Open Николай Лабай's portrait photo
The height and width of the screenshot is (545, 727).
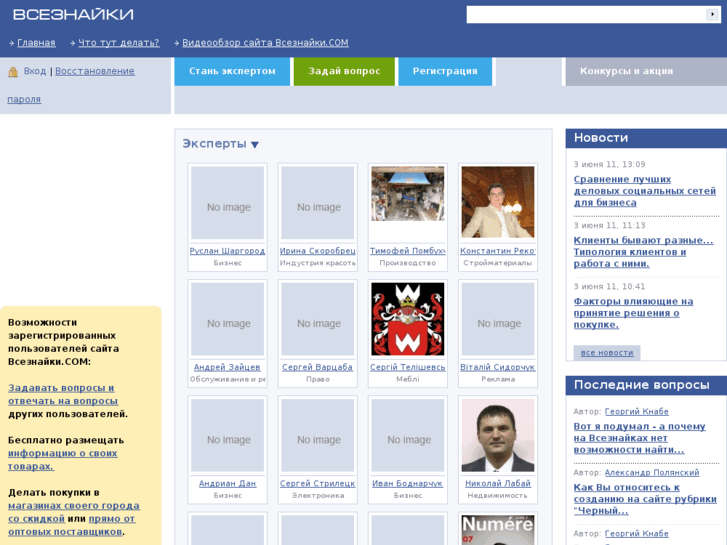click(498, 436)
